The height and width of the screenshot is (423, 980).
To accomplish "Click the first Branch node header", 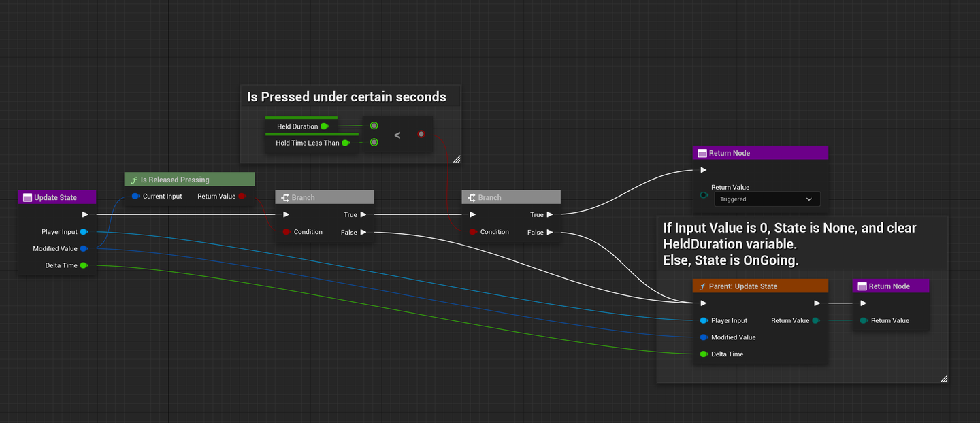I will [325, 197].
